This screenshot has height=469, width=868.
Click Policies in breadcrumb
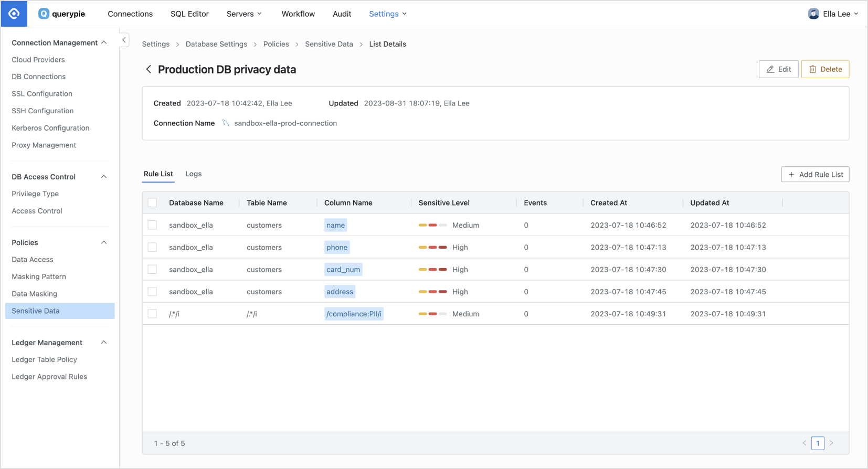point(276,44)
